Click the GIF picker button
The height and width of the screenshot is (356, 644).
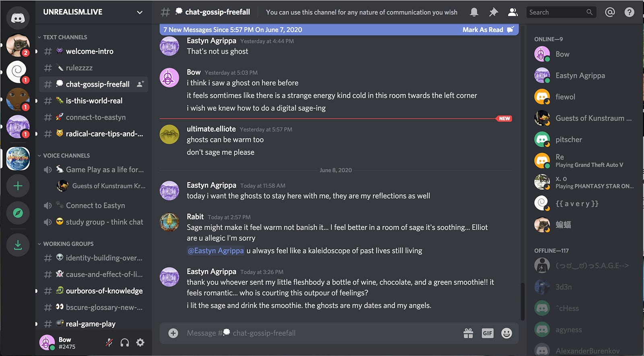click(x=487, y=333)
